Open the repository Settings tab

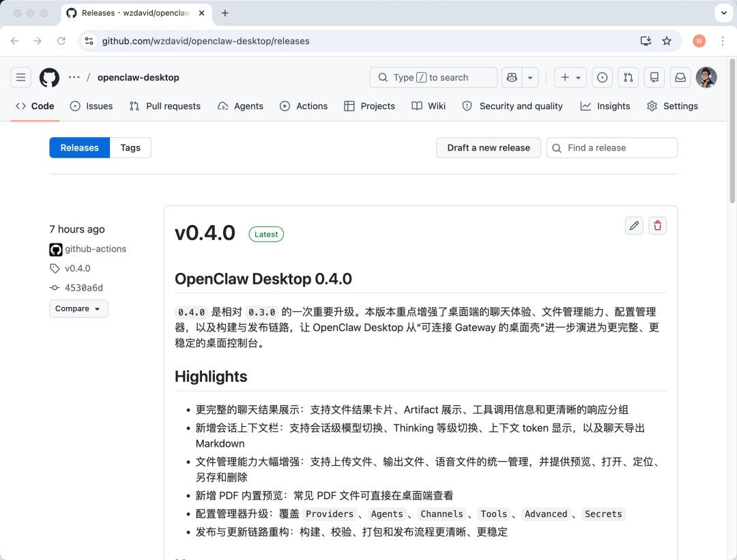click(x=672, y=106)
